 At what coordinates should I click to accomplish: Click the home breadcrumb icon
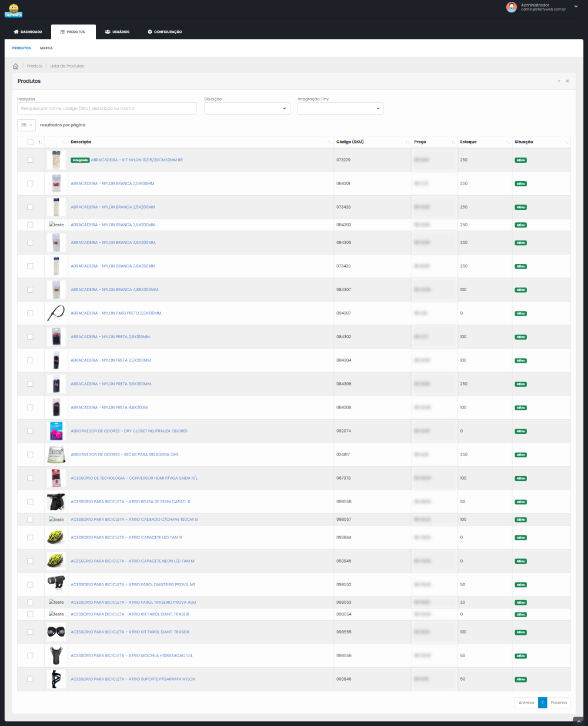click(x=16, y=66)
